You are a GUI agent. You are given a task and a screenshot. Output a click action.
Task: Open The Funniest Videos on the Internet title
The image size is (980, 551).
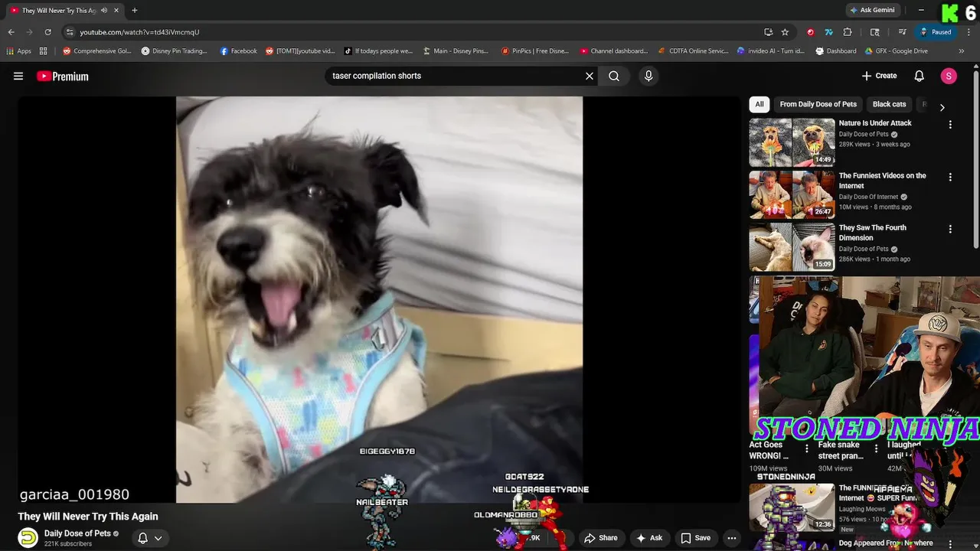coord(882,181)
